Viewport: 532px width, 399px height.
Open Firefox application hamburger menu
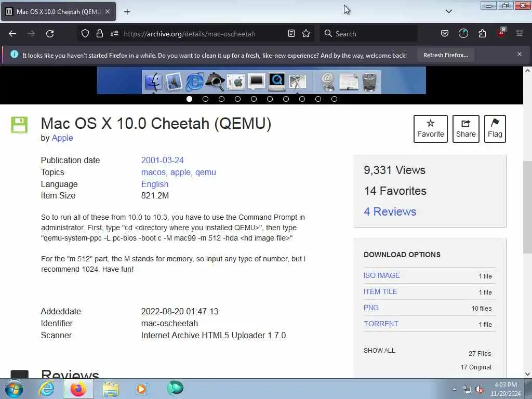click(x=520, y=34)
